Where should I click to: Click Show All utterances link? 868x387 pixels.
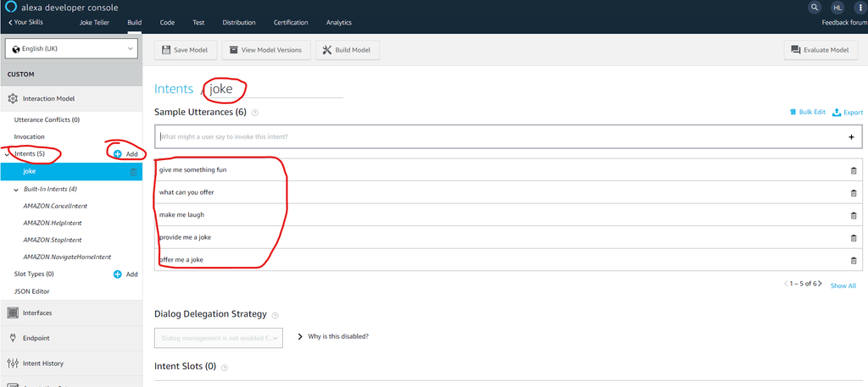point(843,286)
